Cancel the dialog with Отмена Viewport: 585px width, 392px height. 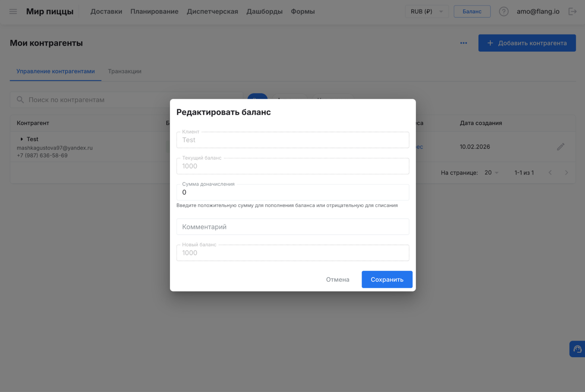337,279
